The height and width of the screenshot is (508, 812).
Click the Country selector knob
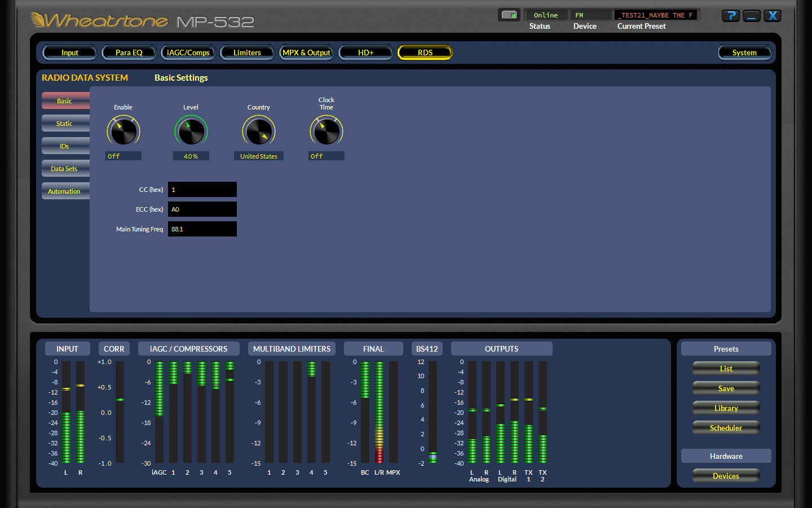[259, 131]
